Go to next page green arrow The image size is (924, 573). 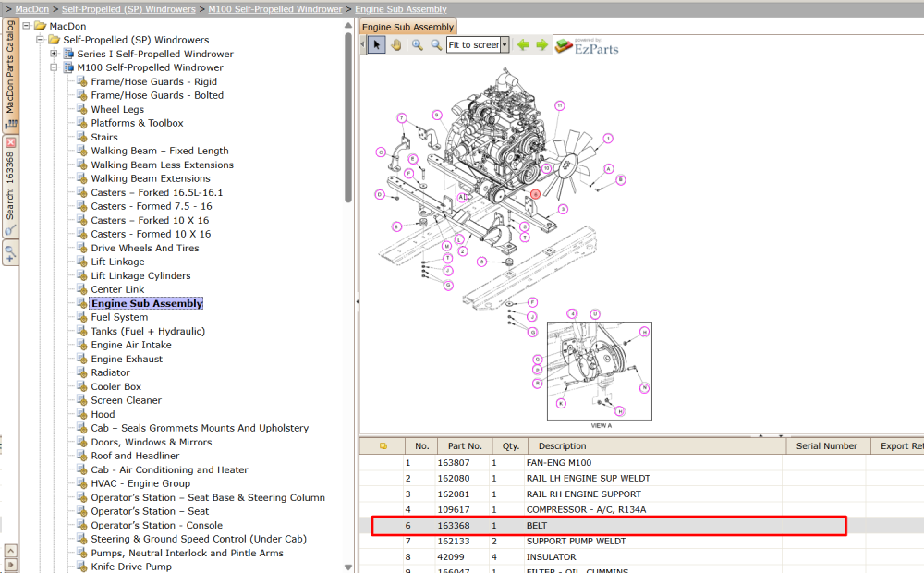tap(542, 44)
